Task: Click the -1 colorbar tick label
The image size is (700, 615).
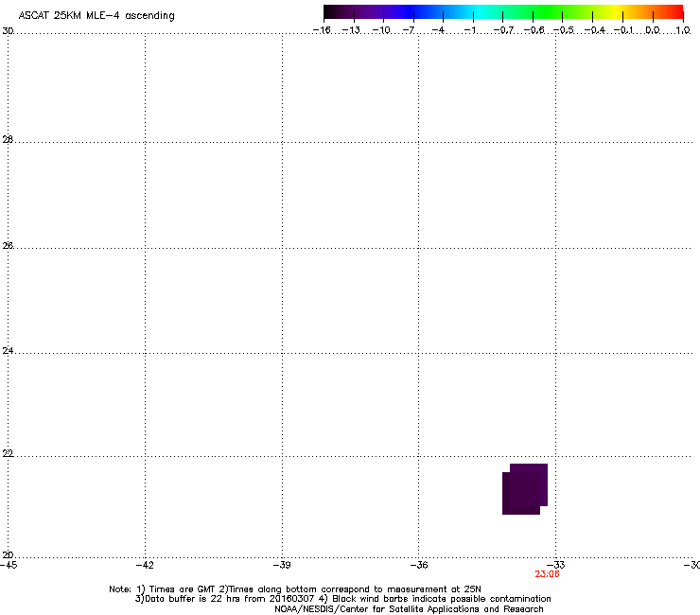Action: (469, 30)
